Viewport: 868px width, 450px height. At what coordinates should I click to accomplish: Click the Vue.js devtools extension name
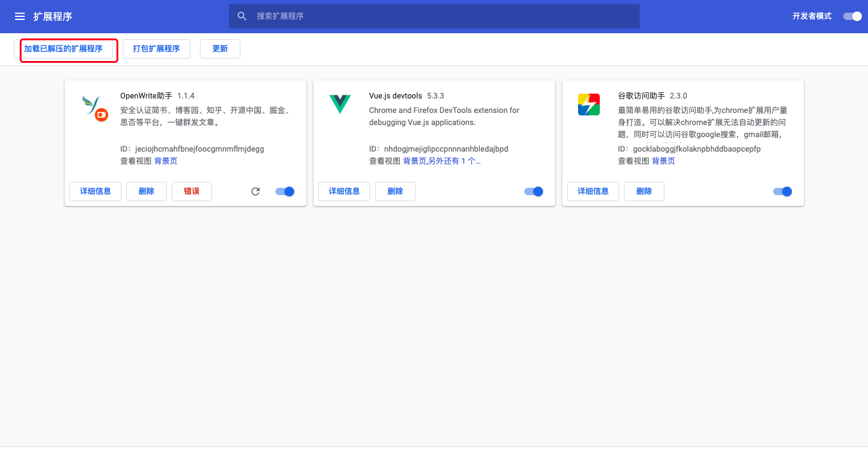pyautogui.click(x=396, y=96)
